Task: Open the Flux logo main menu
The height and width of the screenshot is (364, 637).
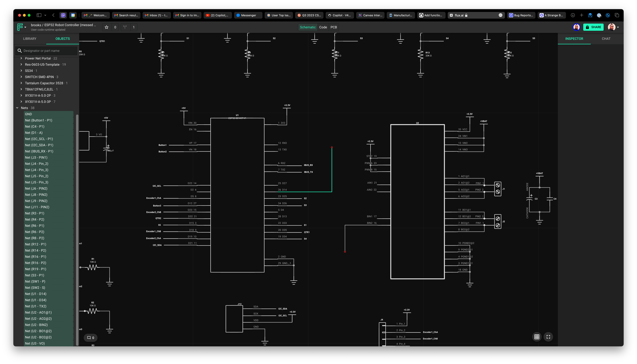Action: point(21,27)
